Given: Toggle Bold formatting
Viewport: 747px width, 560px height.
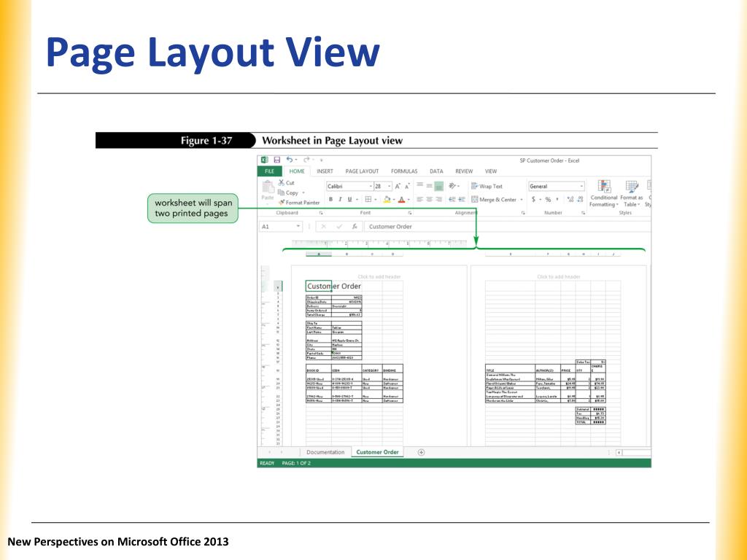Looking at the screenshot, I should 330,200.
